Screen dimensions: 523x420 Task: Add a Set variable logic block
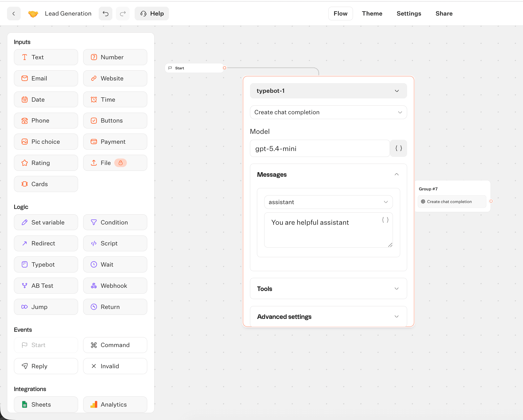point(46,222)
